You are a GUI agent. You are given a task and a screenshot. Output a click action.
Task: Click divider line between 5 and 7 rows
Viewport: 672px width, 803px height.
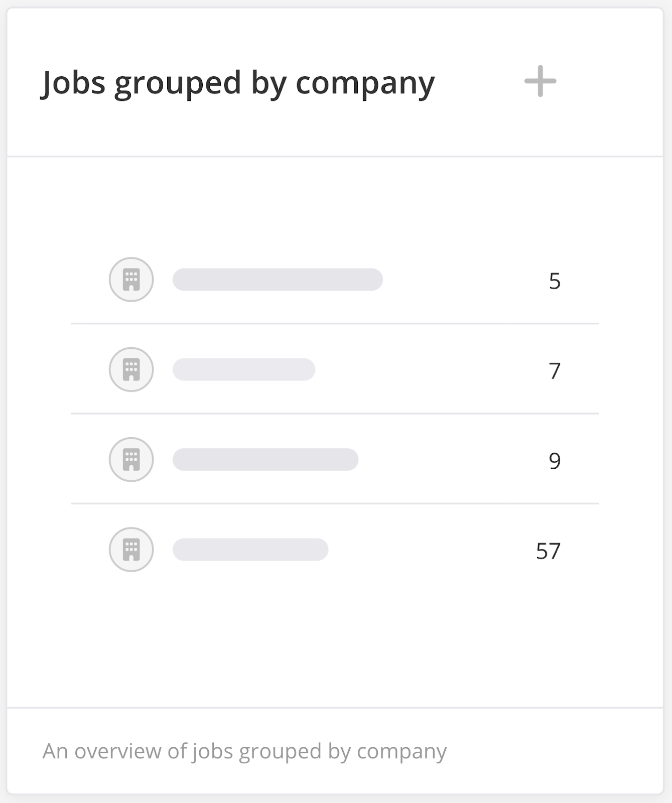(x=335, y=324)
